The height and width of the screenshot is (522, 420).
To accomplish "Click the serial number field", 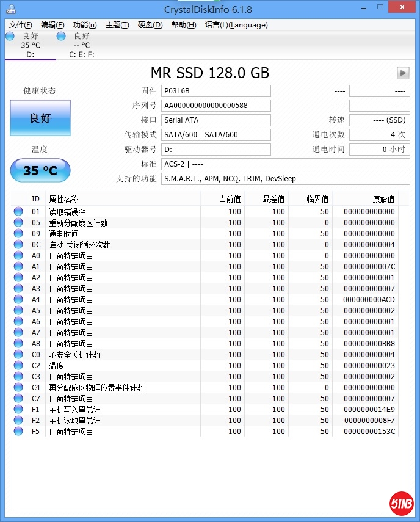I will pos(215,105).
